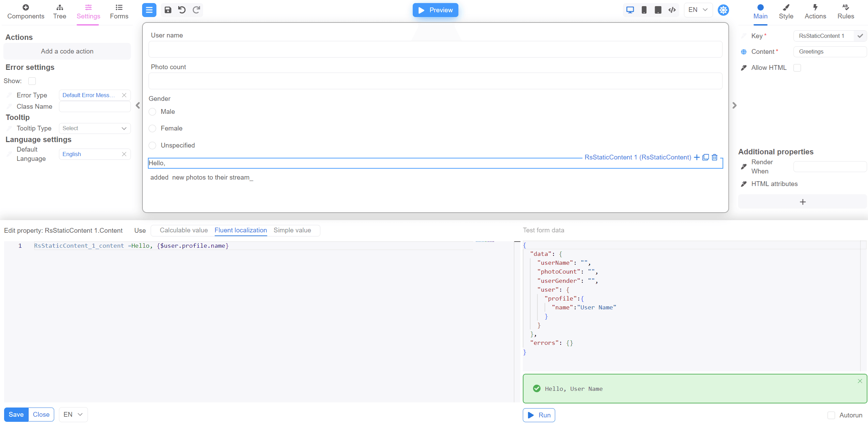Toggle the blue hamburger menu icon
The image size is (868, 430).
[x=149, y=10]
